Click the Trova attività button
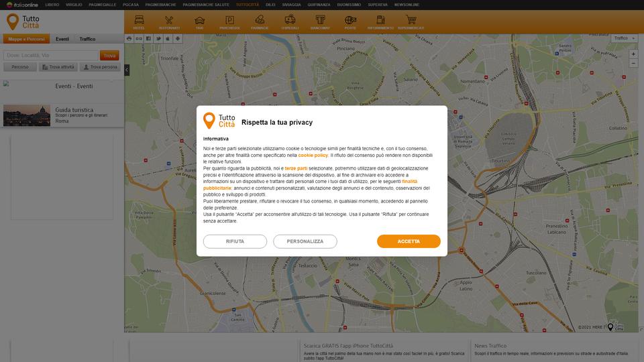This screenshot has width=644, height=362. pos(58,67)
